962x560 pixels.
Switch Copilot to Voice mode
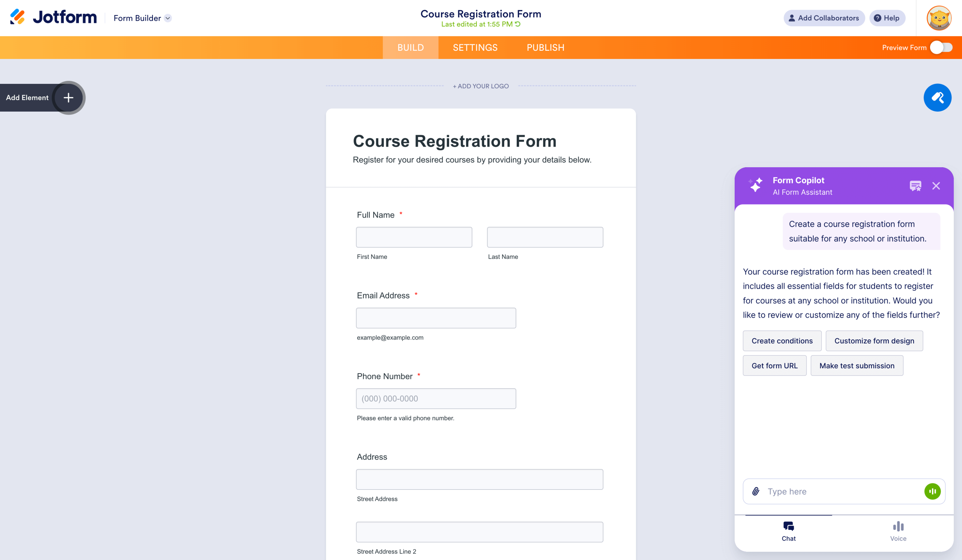(898, 531)
